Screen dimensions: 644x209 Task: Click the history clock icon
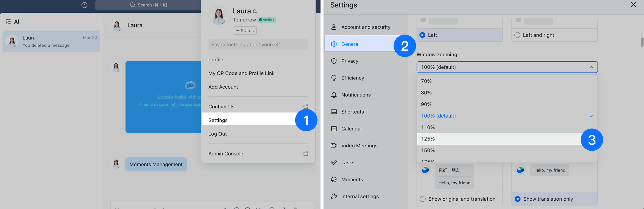tap(84, 5)
